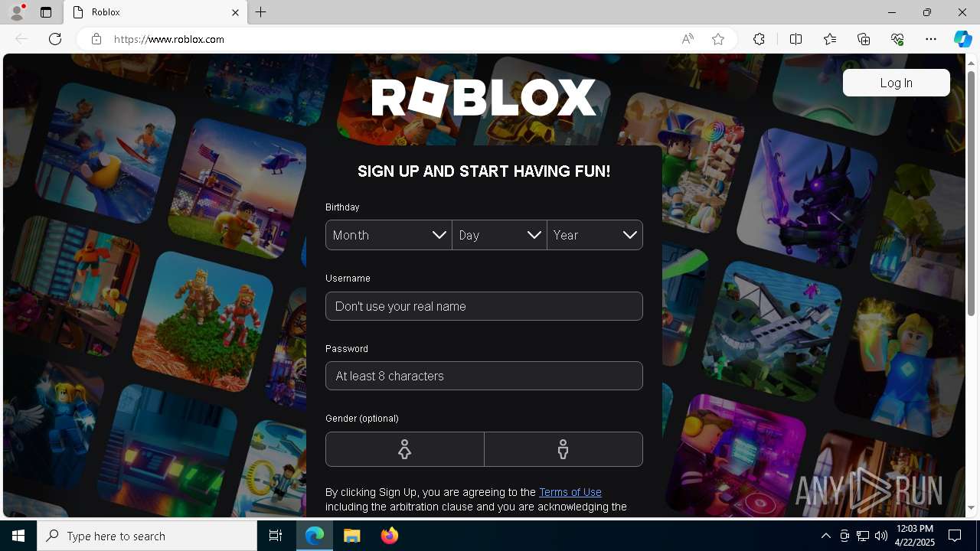Open Edge Settings and more menu
The height and width of the screenshot is (551, 980).
point(931,39)
